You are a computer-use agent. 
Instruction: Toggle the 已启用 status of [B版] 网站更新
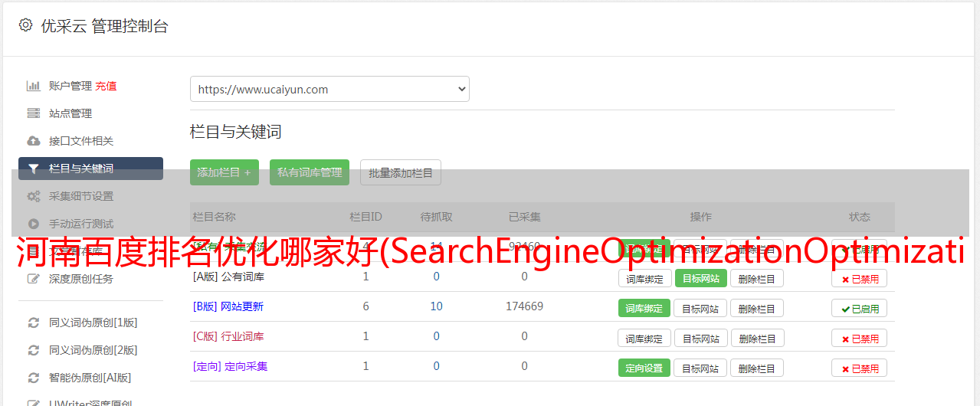click(x=860, y=309)
